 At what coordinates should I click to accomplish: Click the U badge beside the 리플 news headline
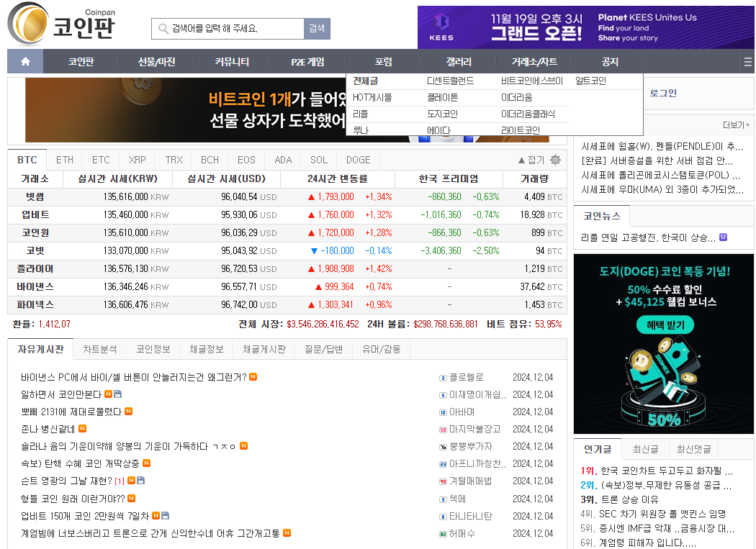click(x=723, y=237)
